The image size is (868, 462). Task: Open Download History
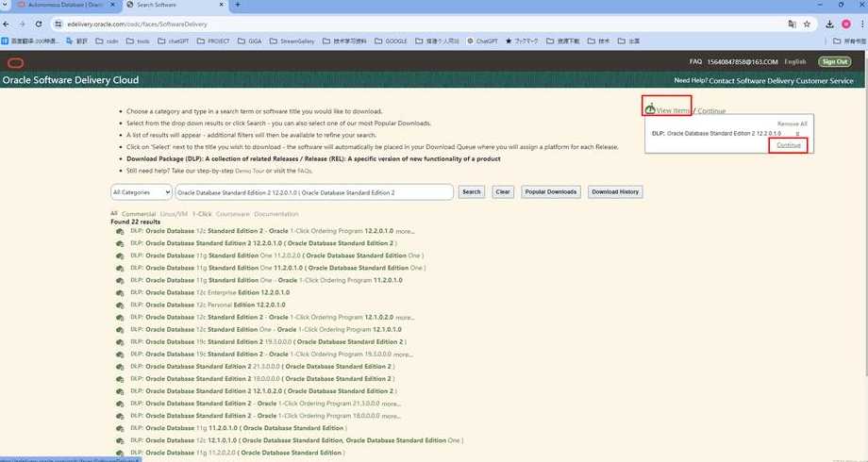pos(615,192)
